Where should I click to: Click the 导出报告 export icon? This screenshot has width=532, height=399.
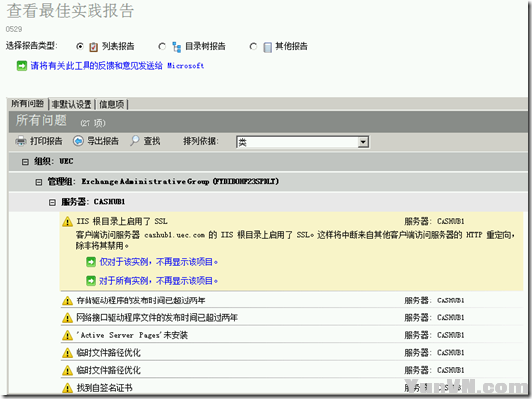(x=78, y=141)
